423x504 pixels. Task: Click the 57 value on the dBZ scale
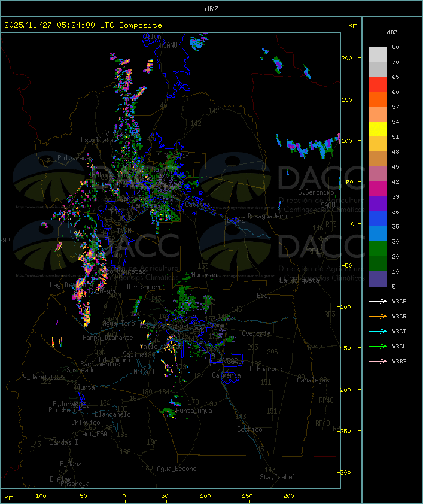395,107
